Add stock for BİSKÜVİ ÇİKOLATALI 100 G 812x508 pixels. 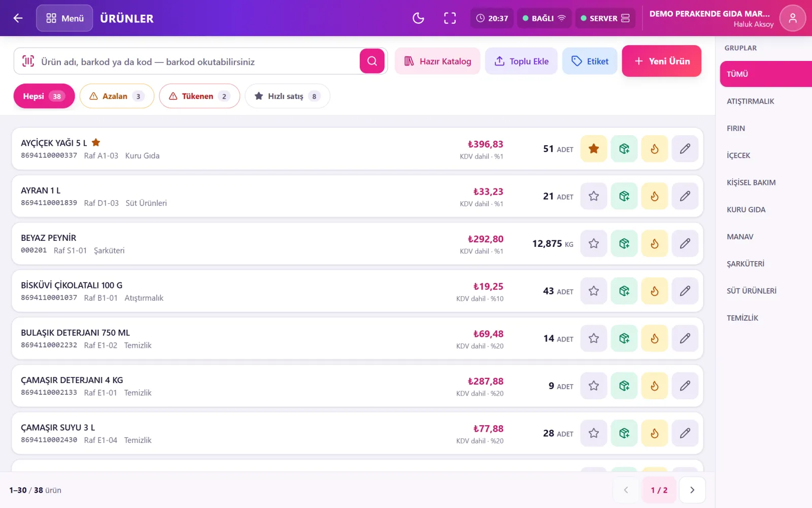point(624,291)
